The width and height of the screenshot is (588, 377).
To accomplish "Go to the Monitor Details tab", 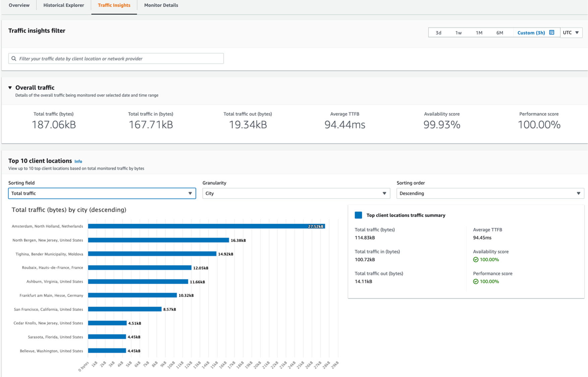I will 161,5.
